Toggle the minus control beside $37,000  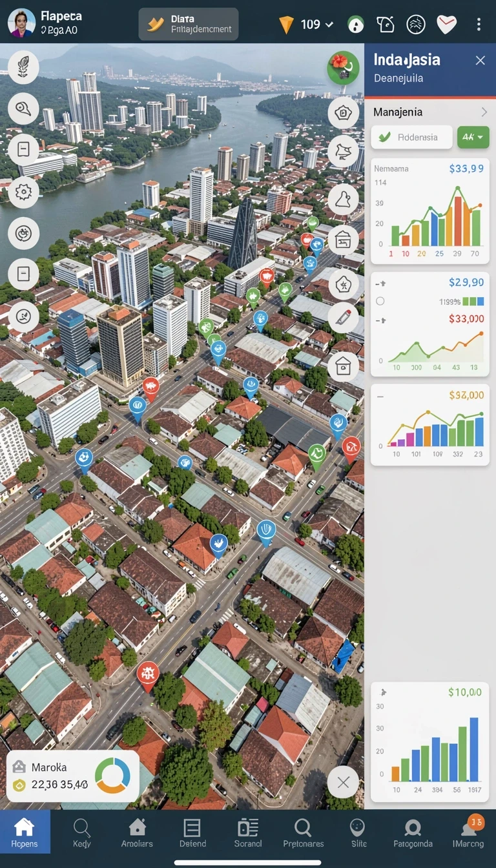[380, 396]
